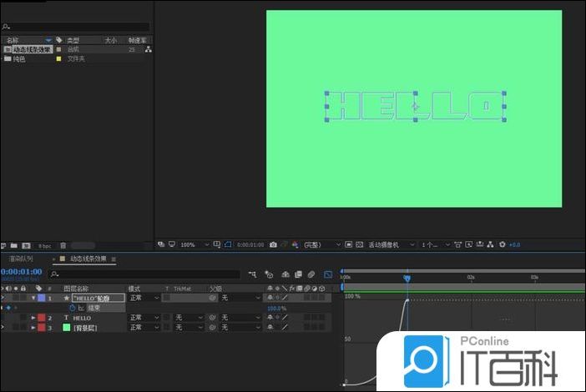
Task: Open the (完整) resolution dropdown
Action: tap(321, 245)
